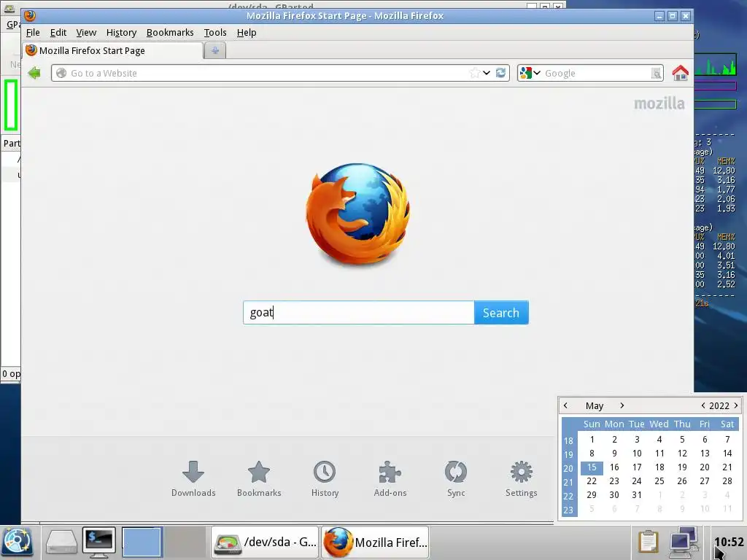Open the Edit menu

[58, 32]
